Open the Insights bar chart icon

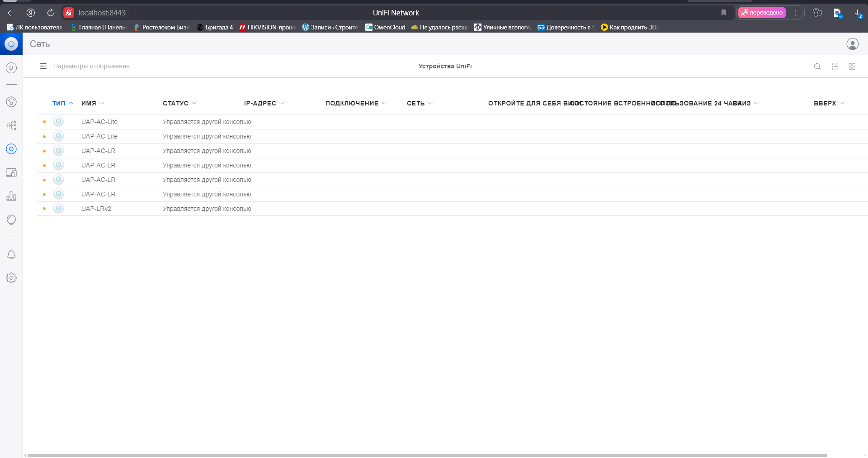(11, 196)
